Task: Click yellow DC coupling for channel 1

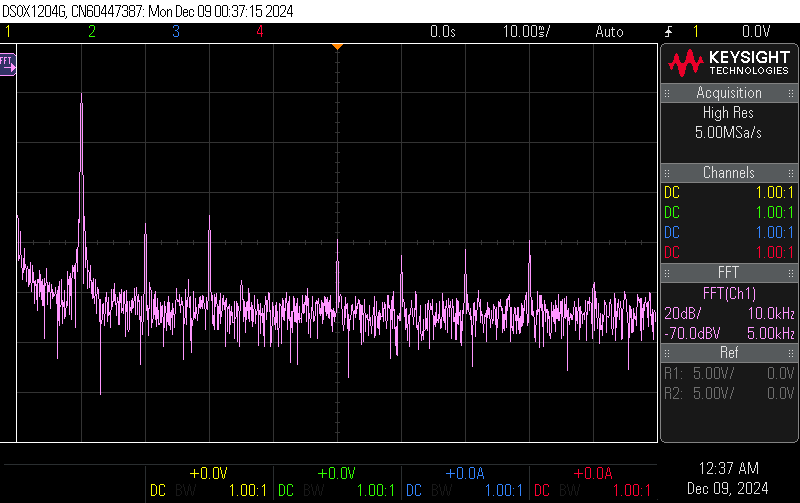Action: [672, 193]
